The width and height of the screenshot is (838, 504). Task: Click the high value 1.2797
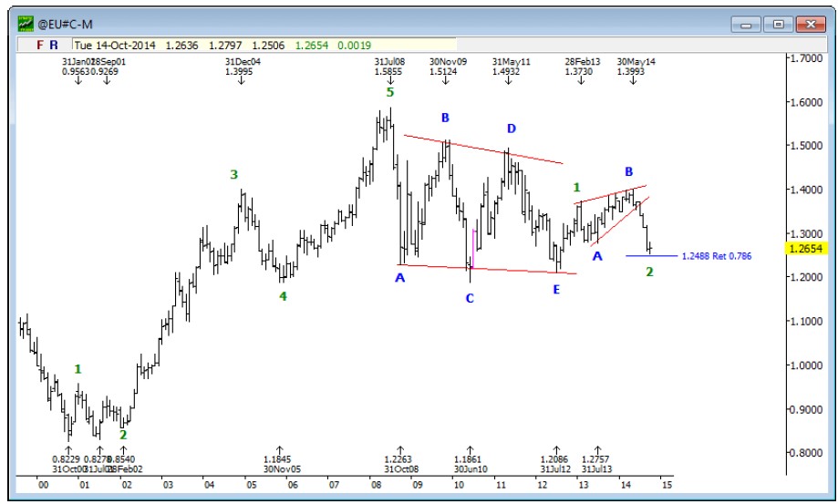pyautogui.click(x=225, y=46)
